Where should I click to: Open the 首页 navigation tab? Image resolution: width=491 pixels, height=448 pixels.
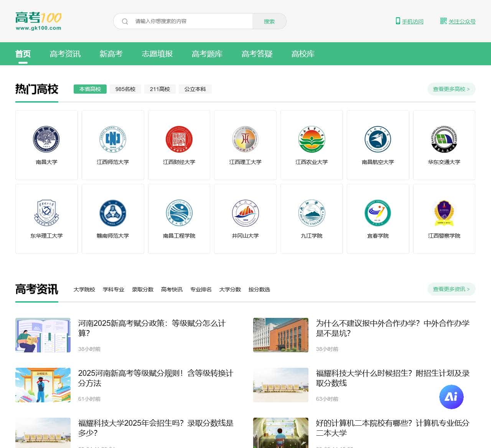pos(23,54)
